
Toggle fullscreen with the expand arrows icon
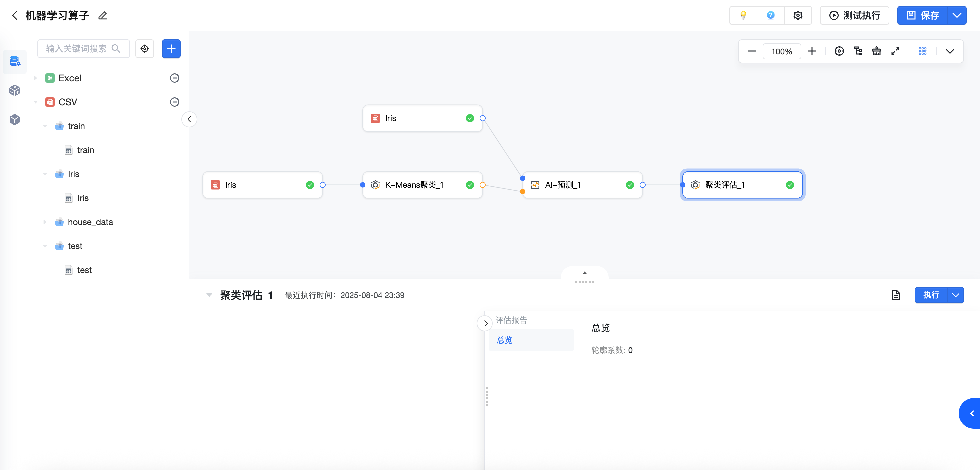click(895, 51)
